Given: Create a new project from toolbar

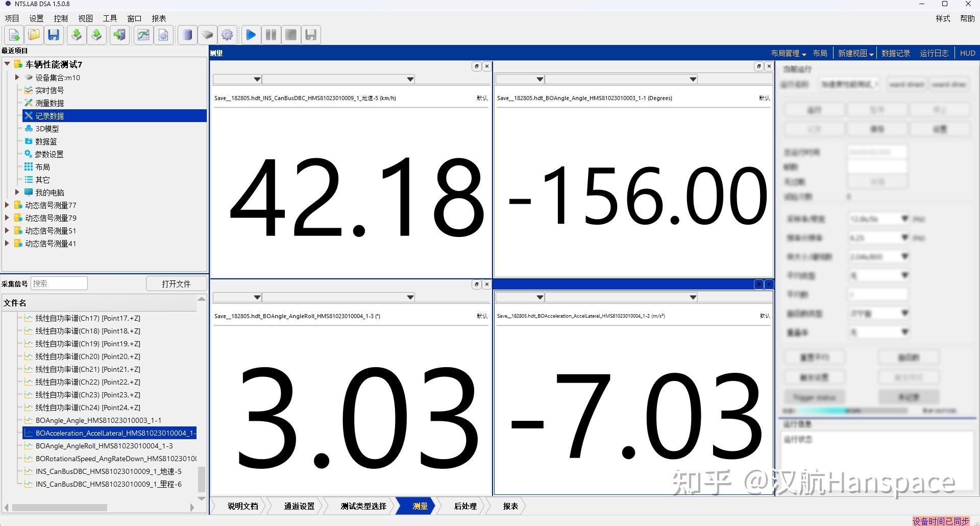Looking at the screenshot, I should 13,35.
